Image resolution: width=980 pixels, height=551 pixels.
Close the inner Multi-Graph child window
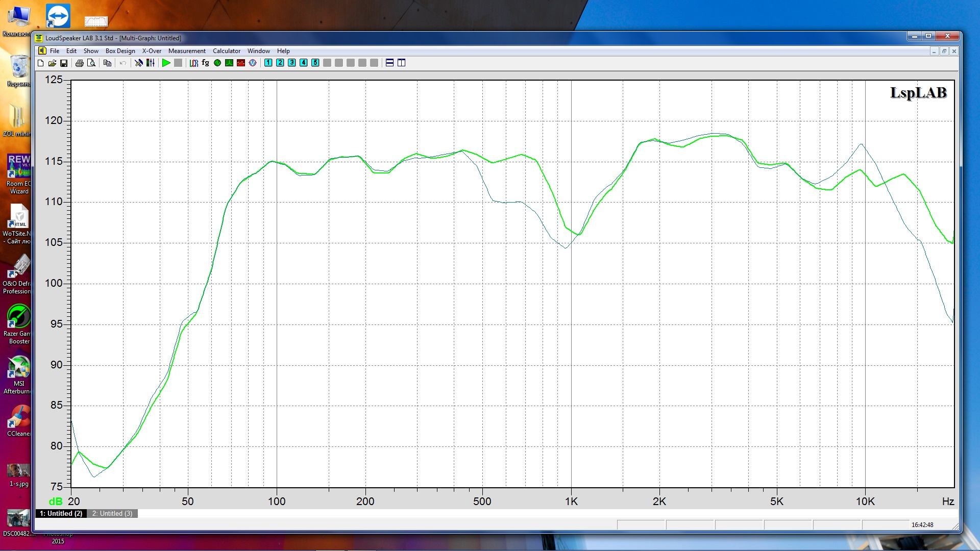(x=954, y=51)
